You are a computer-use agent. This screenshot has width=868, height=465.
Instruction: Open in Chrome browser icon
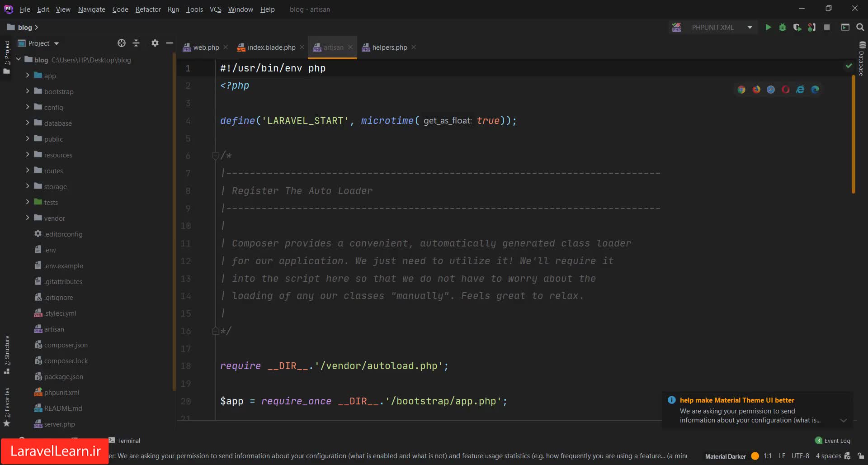pyautogui.click(x=741, y=90)
